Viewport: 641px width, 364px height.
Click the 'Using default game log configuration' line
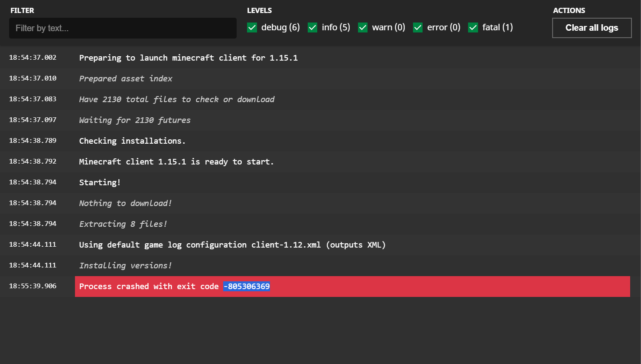click(x=232, y=245)
